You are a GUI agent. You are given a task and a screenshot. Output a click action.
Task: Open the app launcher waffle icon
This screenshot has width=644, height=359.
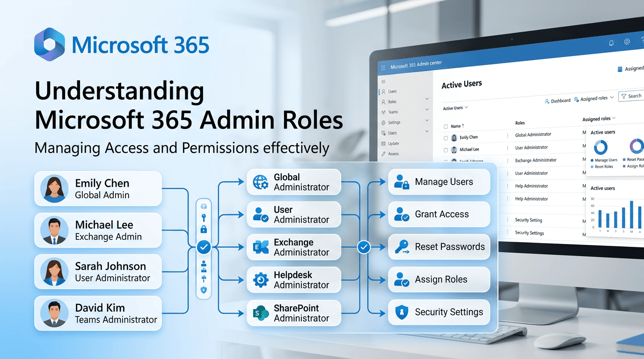click(x=383, y=68)
